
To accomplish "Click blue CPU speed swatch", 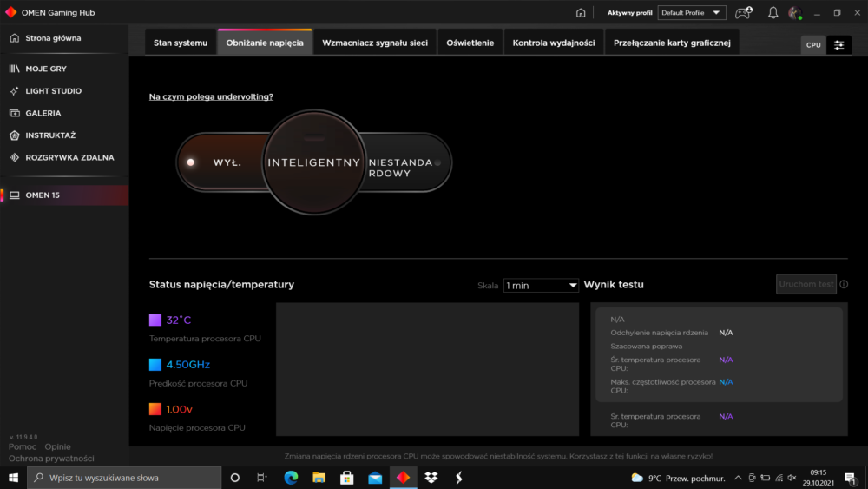I will point(155,365).
